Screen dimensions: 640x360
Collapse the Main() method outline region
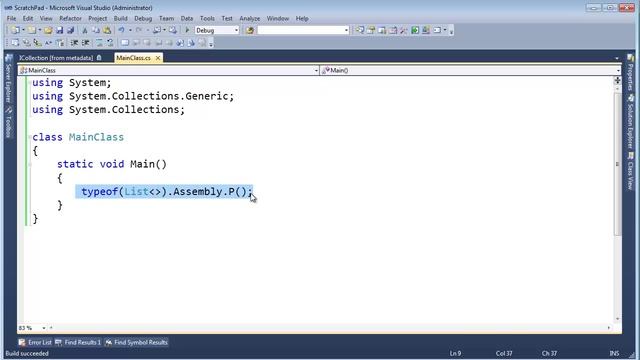[x=30, y=164]
